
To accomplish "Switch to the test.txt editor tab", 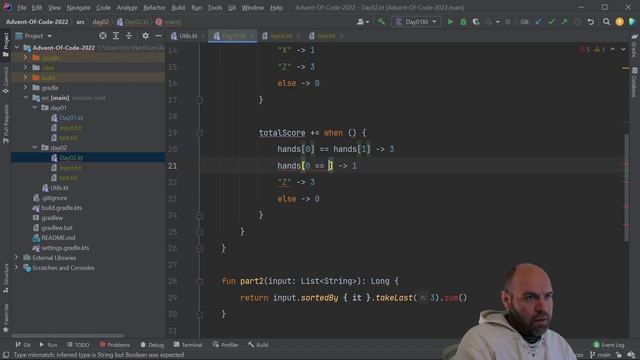I will [326, 36].
